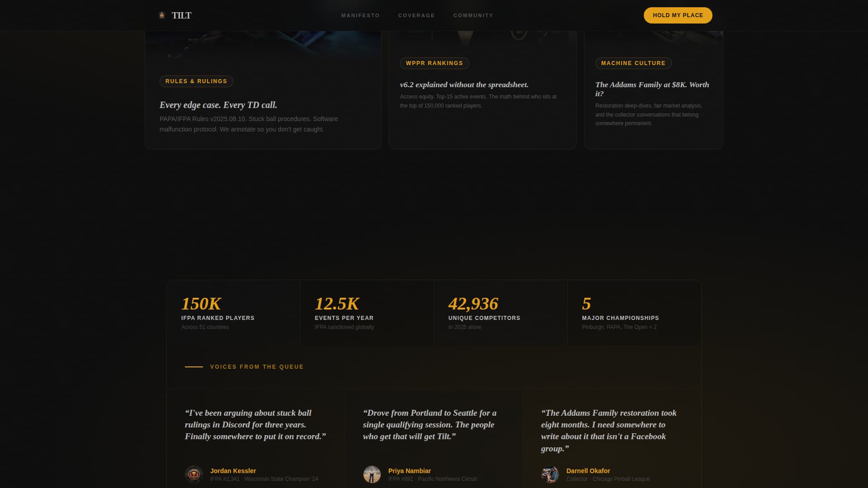Viewport: 868px width, 488px height.
Task: Click the 150K IFPA ranked players stat
Action: point(201,304)
